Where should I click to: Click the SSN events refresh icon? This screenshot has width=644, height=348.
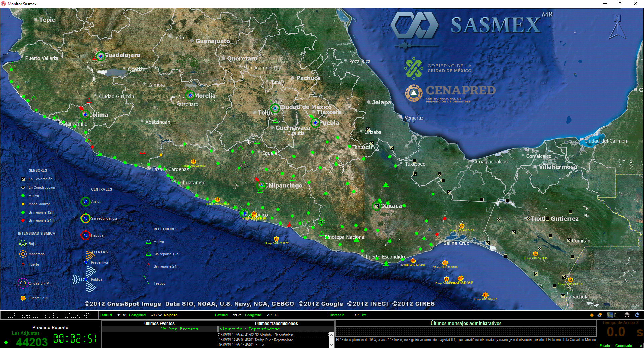tap(600, 315)
